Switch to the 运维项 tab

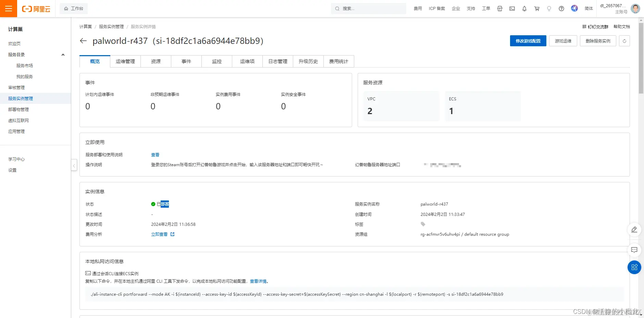pos(247,61)
